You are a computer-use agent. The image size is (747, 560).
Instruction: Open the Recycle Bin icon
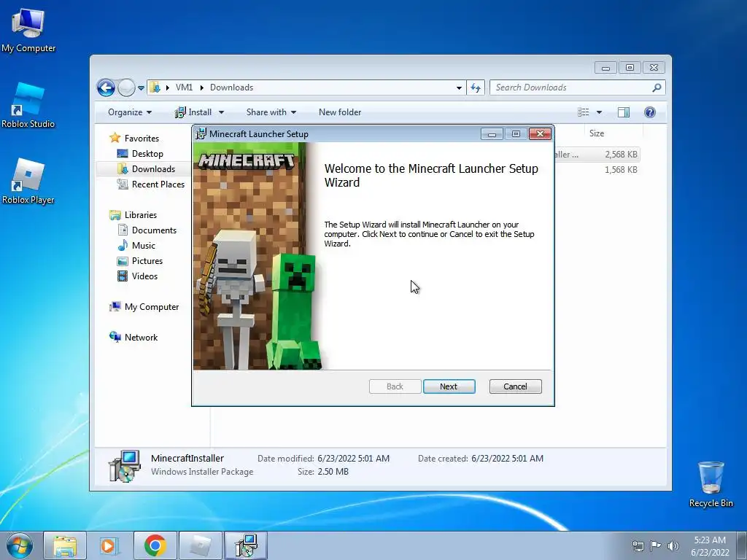click(711, 483)
